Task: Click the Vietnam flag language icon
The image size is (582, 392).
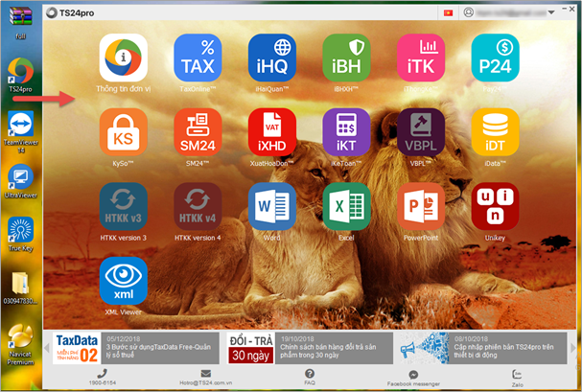Action: pyautogui.click(x=449, y=13)
